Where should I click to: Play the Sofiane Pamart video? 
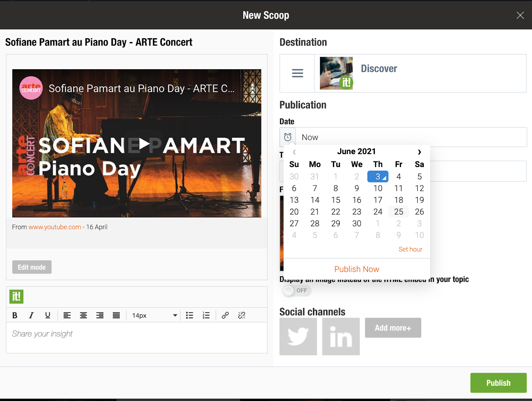(144, 143)
